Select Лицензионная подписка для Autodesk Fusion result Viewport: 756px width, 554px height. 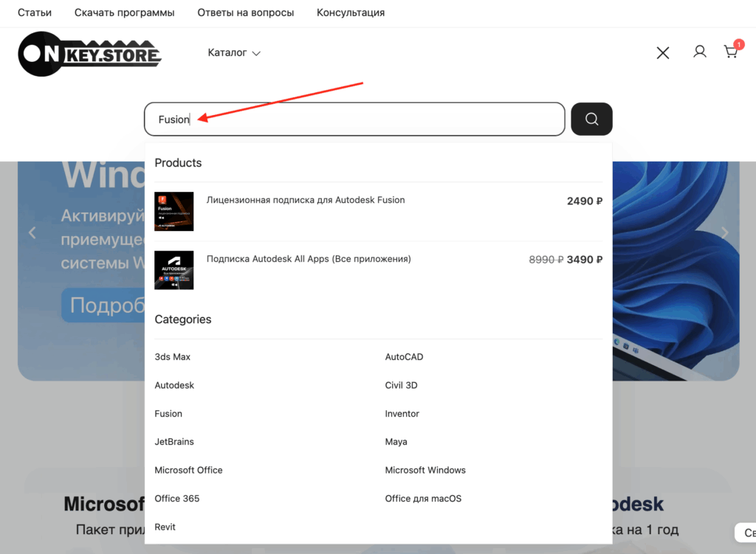[x=306, y=200]
